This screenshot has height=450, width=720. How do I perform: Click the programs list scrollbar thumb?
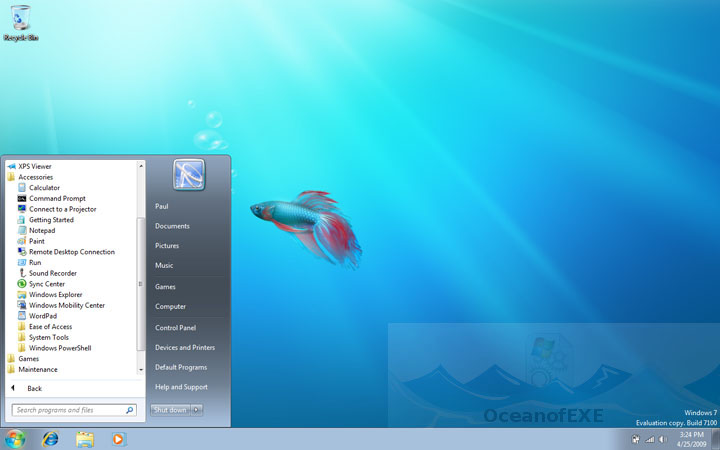pyautogui.click(x=141, y=285)
